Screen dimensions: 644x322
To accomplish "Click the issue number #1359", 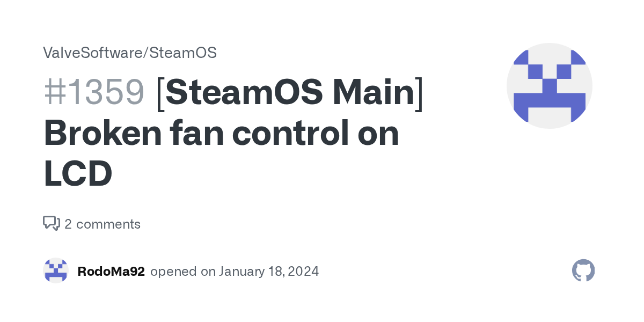I will 94,93.
